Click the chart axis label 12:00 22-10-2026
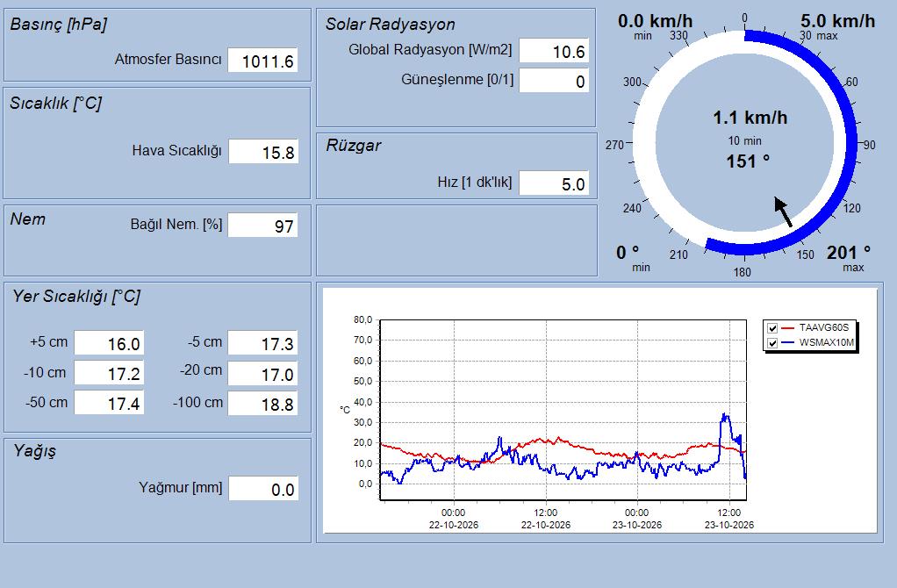Image resolution: width=897 pixels, height=588 pixels. coord(546,519)
